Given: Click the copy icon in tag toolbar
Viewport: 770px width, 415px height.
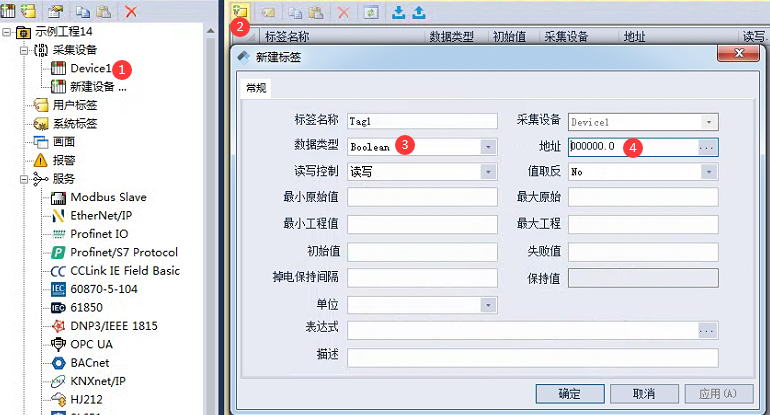Looking at the screenshot, I should pos(295,12).
